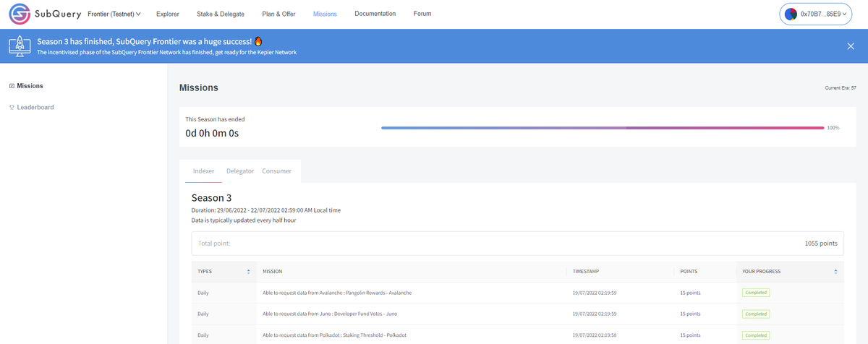Click the wallet avatar icon
868x344 pixels.
[791, 14]
